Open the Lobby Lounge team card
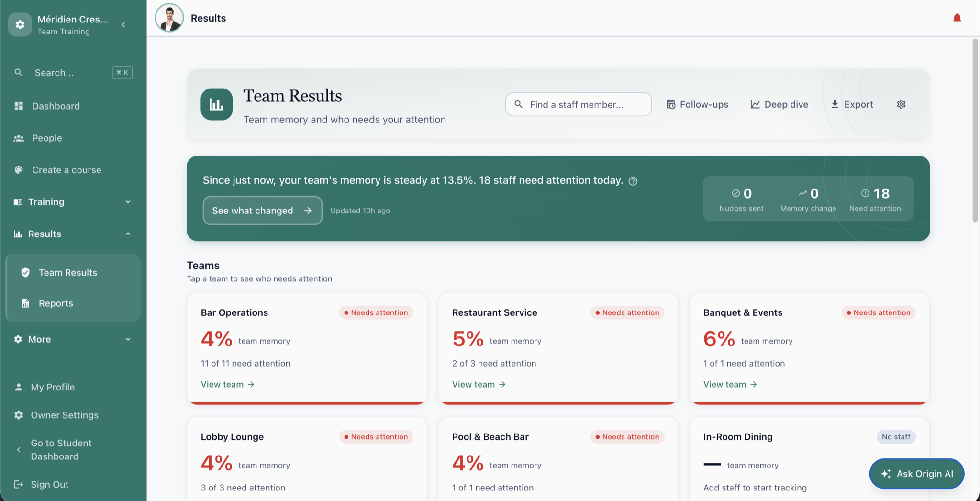Image resolution: width=980 pixels, height=501 pixels. (x=307, y=459)
